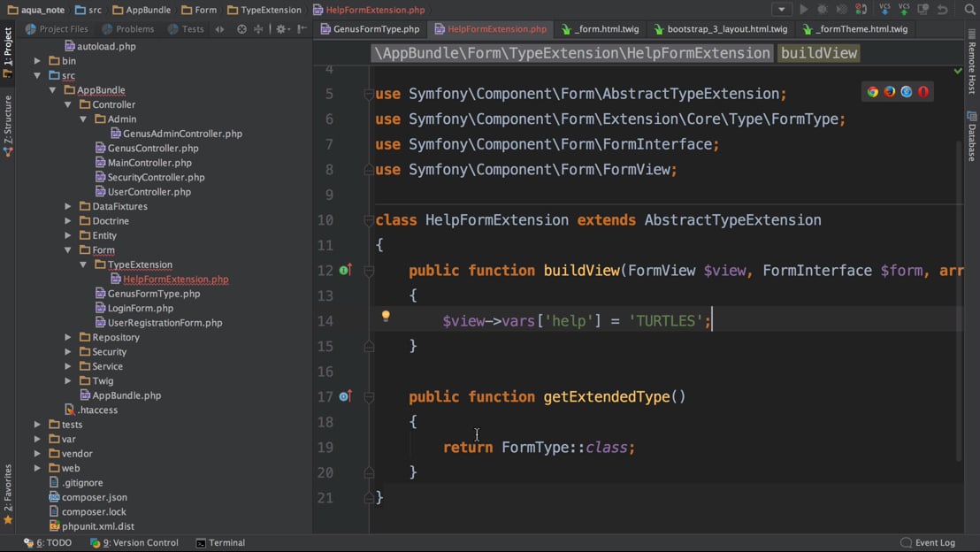Expand the Entity folder

67,235
